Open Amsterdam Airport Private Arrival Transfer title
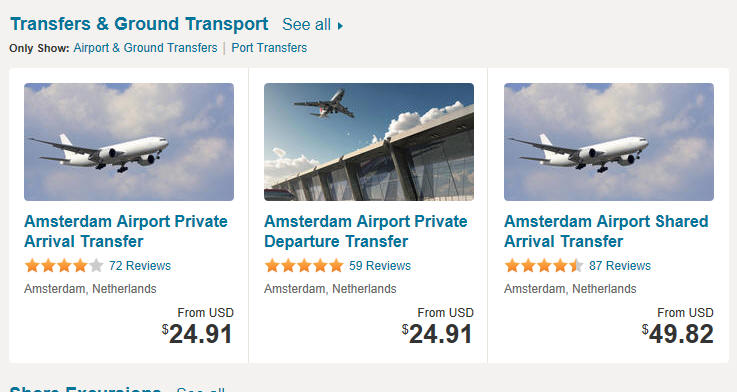Image resolution: width=737 pixels, height=392 pixels. [x=126, y=231]
